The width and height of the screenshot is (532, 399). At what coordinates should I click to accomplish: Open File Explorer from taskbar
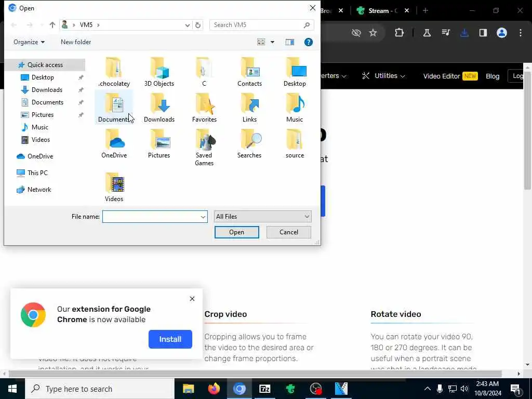pyautogui.click(x=188, y=389)
